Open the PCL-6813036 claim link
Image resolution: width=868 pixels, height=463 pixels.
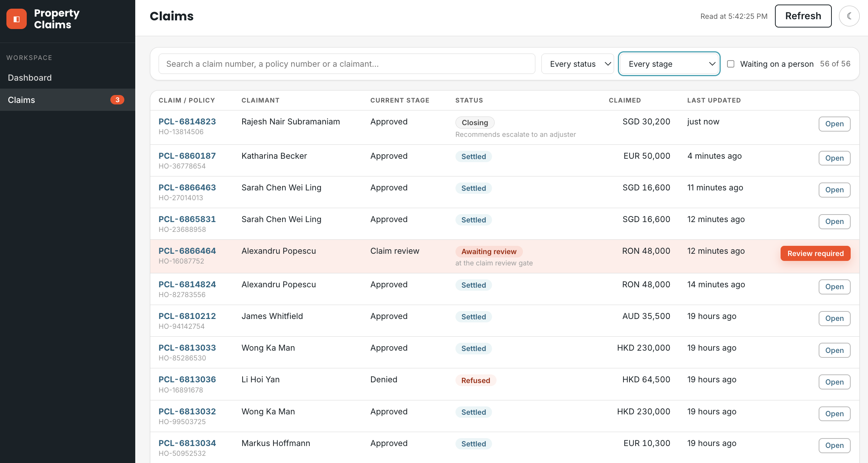click(x=187, y=379)
